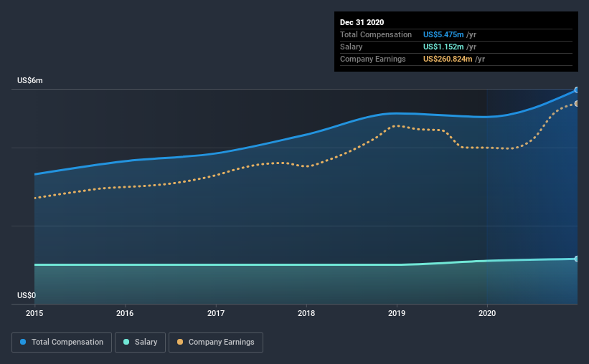Select the Salary end data point

pos(576,259)
